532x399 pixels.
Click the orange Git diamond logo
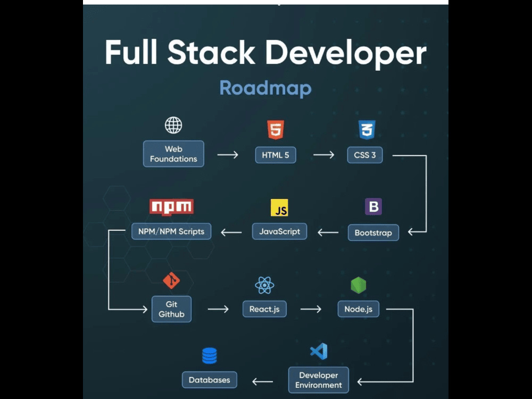[171, 280]
